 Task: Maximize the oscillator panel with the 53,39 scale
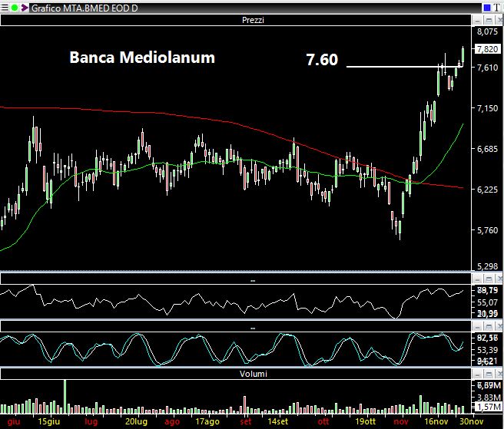tap(489, 327)
